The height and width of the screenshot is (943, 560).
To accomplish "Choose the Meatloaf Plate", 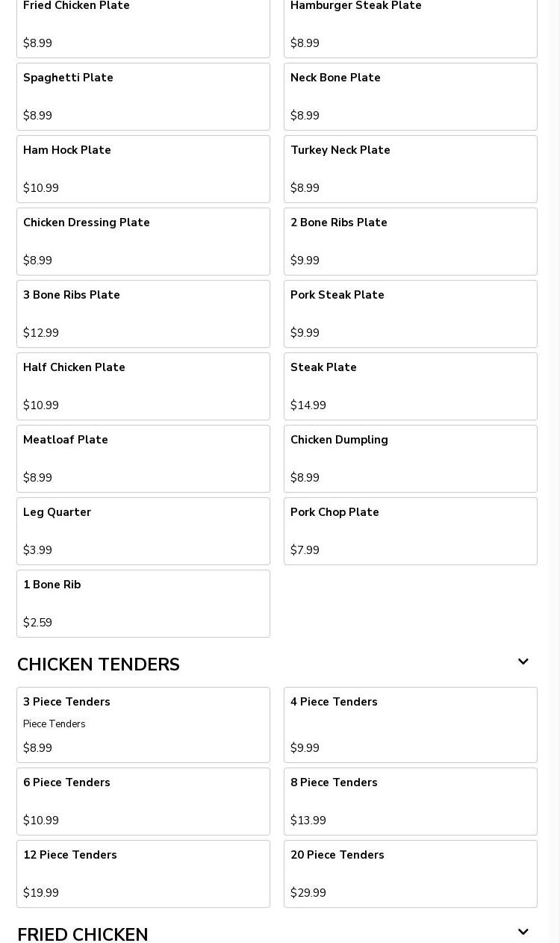I will coord(143,459).
